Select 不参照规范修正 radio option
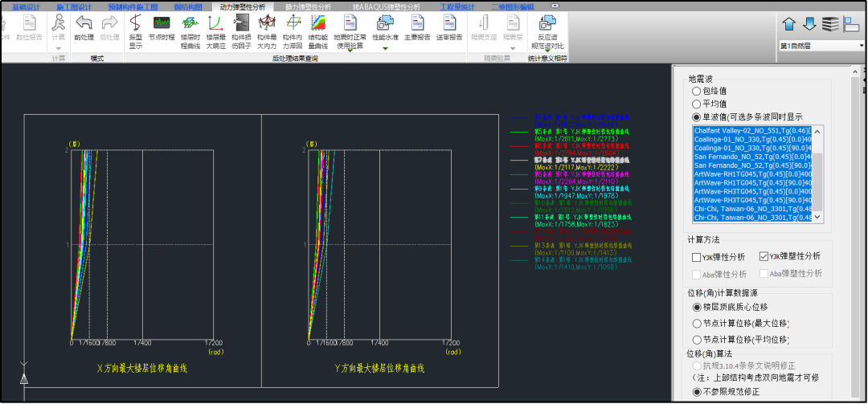The height and width of the screenshot is (404, 868). [x=696, y=392]
